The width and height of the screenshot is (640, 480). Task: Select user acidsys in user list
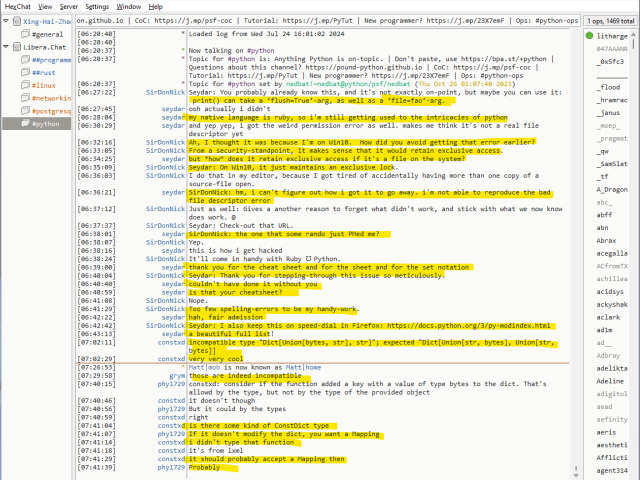pos(610,291)
